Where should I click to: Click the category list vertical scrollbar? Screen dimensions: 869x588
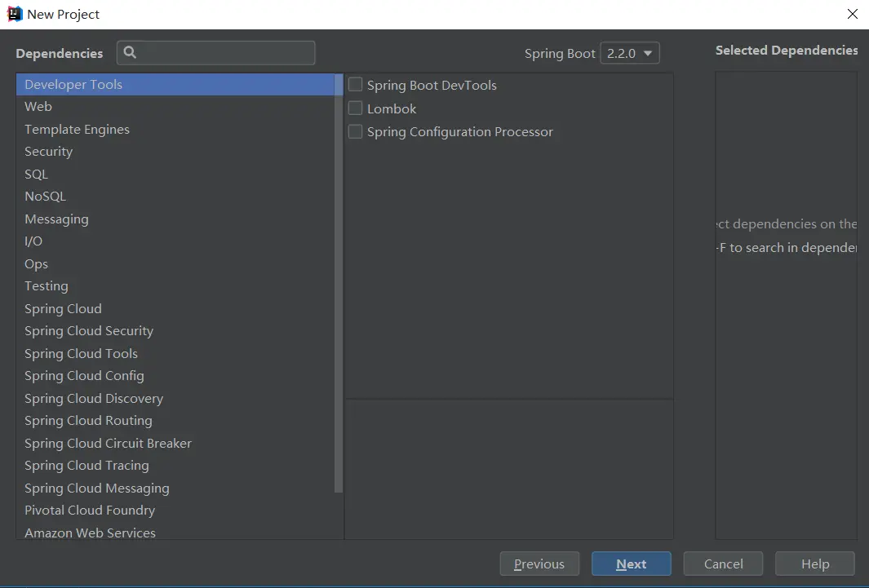(x=339, y=284)
